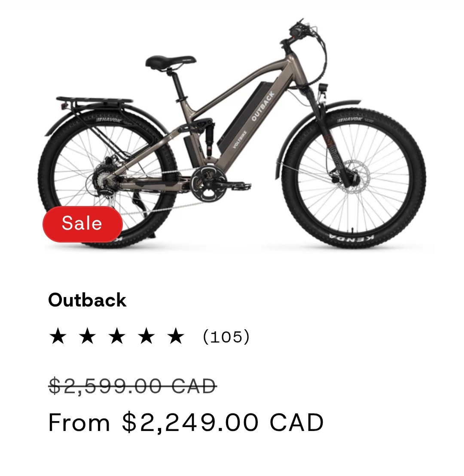Click the fifth rating star
This screenshot has width=464, height=476.
pyautogui.click(x=176, y=336)
